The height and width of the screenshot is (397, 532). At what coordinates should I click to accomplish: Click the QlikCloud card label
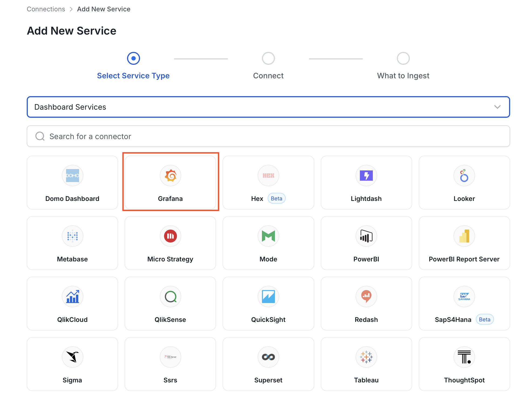(x=72, y=320)
